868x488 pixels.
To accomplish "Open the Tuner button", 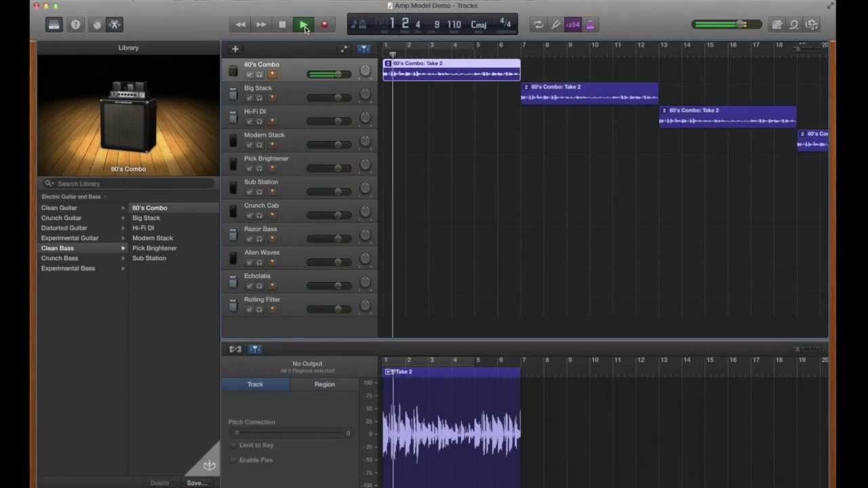I will (555, 25).
